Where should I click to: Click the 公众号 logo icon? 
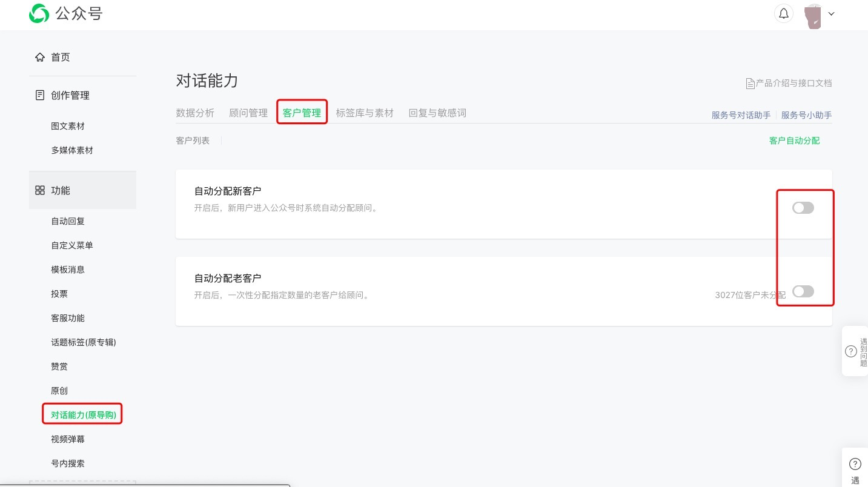coord(38,13)
